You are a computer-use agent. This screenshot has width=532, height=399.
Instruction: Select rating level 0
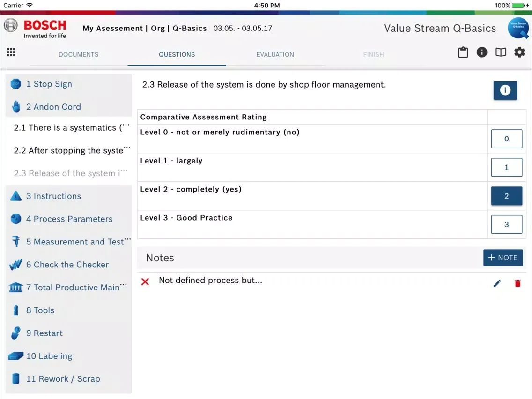coord(506,139)
